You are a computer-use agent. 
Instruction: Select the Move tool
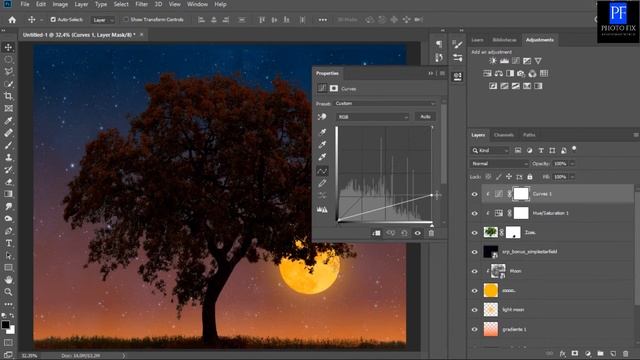point(8,47)
